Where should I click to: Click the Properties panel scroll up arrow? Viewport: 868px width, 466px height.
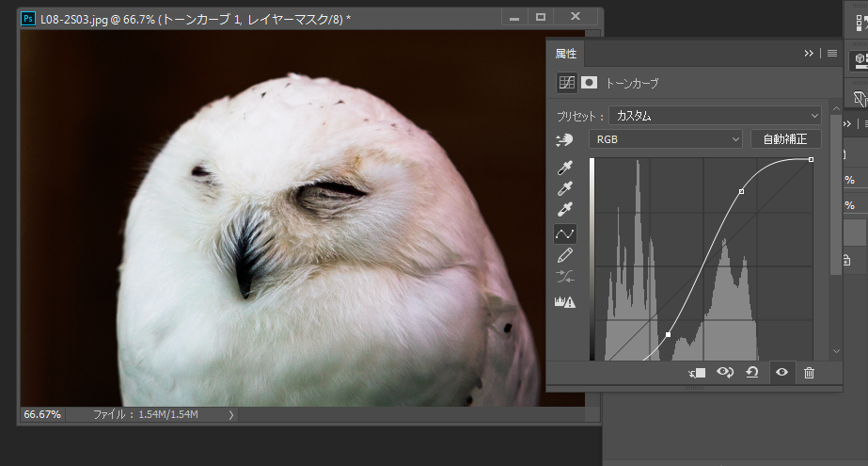click(836, 108)
